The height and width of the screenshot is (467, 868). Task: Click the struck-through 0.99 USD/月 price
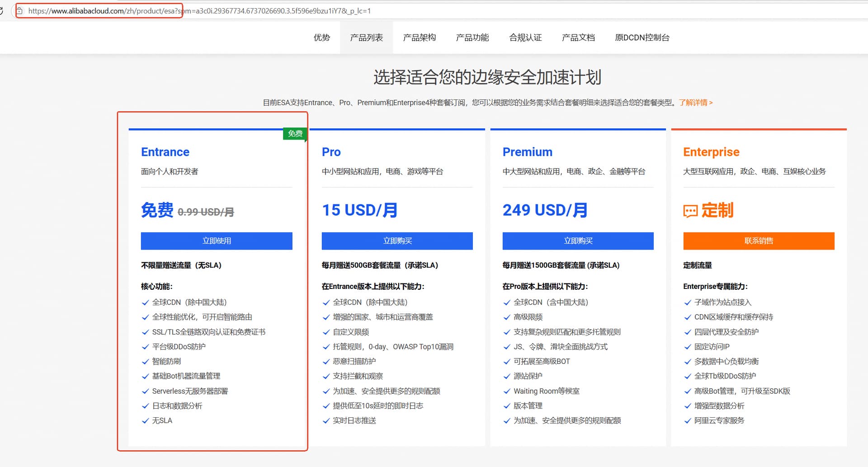pyautogui.click(x=206, y=212)
